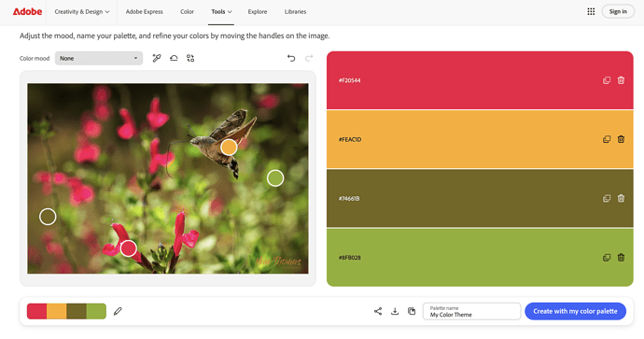Open the apps grid icon
The width and height of the screenshot is (644, 339).
coord(591,11)
